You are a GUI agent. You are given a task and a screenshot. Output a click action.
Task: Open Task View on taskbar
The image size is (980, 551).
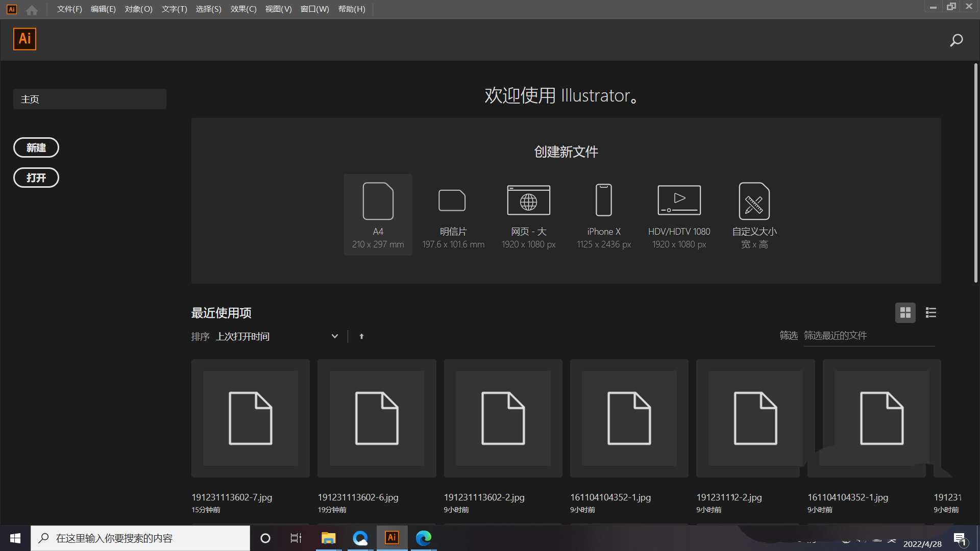coord(296,538)
